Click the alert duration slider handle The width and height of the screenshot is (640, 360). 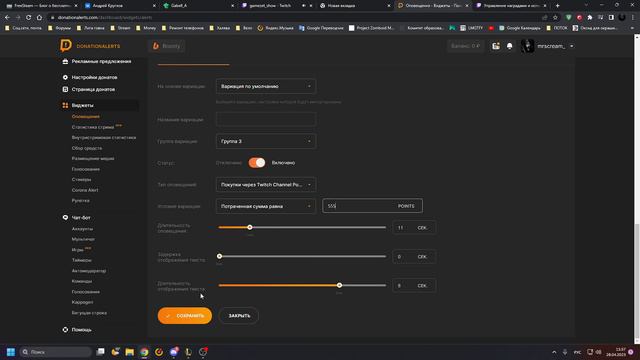click(250, 227)
